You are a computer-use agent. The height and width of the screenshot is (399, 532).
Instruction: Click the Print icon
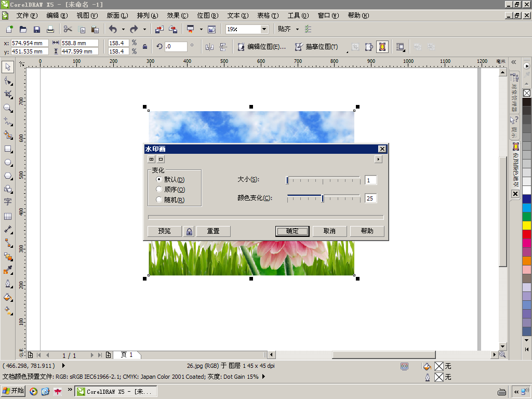[50, 29]
